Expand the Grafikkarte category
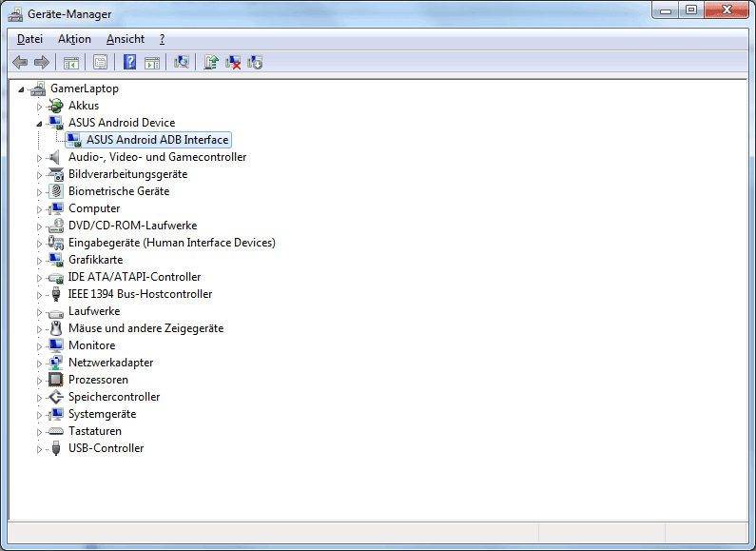The height and width of the screenshot is (551, 756). point(39,261)
